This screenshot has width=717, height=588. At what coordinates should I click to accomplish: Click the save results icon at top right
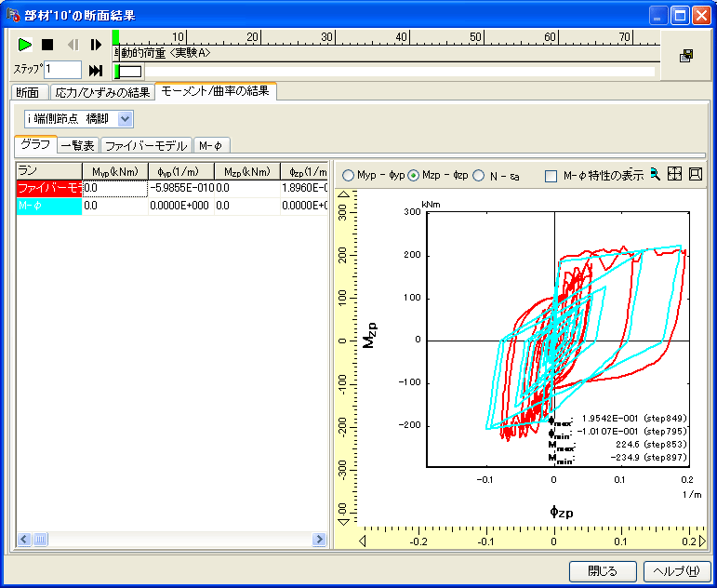click(686, 56)
